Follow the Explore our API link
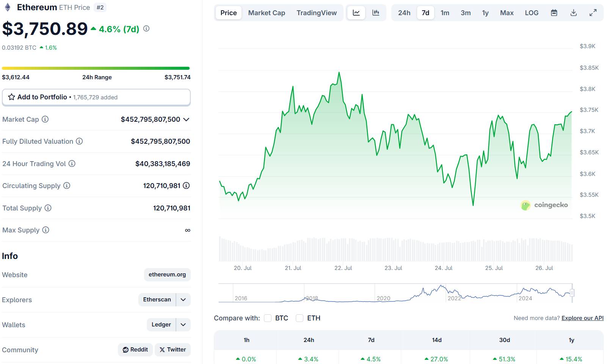 click(x=582, y=318)
